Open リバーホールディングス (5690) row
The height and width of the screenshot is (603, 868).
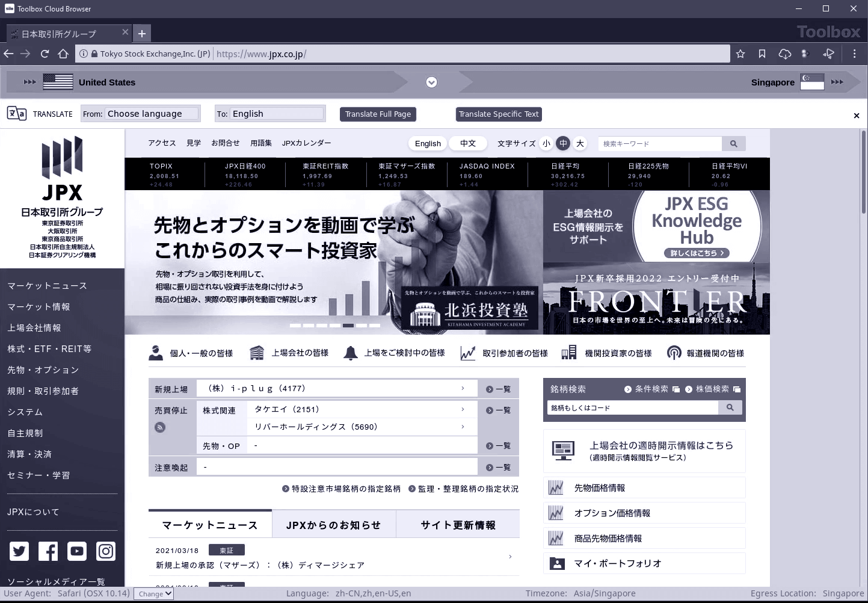pyautogui.click(x=362, y=427)
